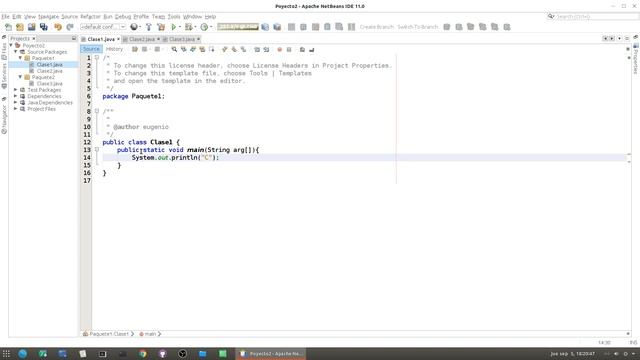Collapse the Source Packages node
The height and width of the screenshot is (360, 640).
pyautogui.click(x=16, y=52)
